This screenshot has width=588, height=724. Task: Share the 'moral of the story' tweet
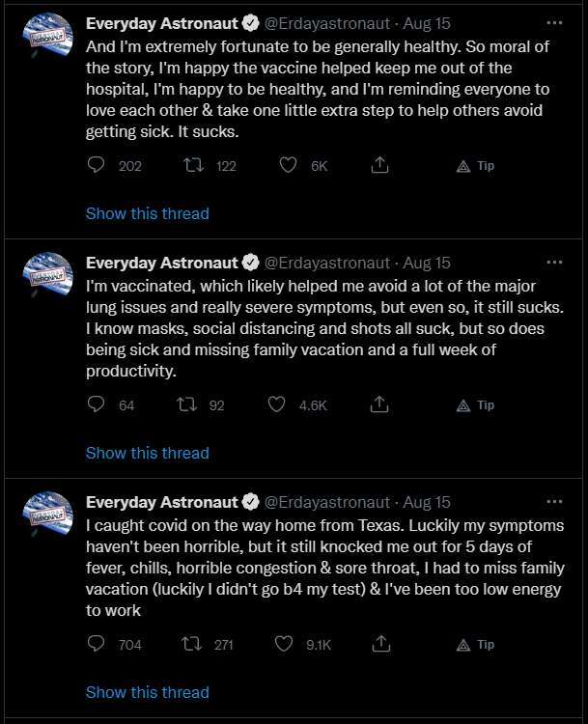click(x=379, y=165)
